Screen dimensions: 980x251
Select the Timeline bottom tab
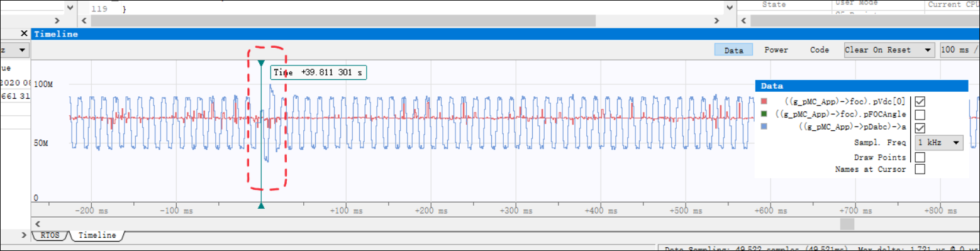coord(97,235)
